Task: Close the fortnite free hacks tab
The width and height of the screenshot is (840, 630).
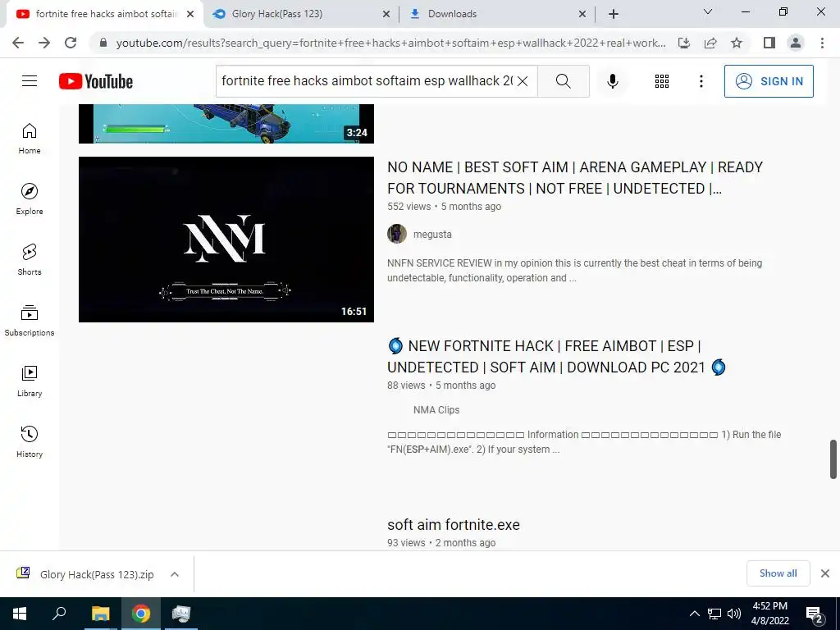Action: 190,14
